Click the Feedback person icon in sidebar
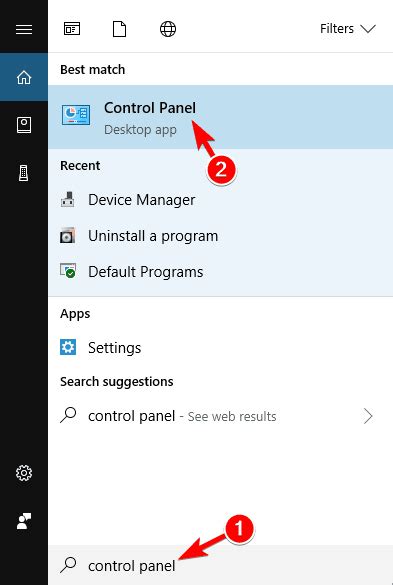 (24, 521)
